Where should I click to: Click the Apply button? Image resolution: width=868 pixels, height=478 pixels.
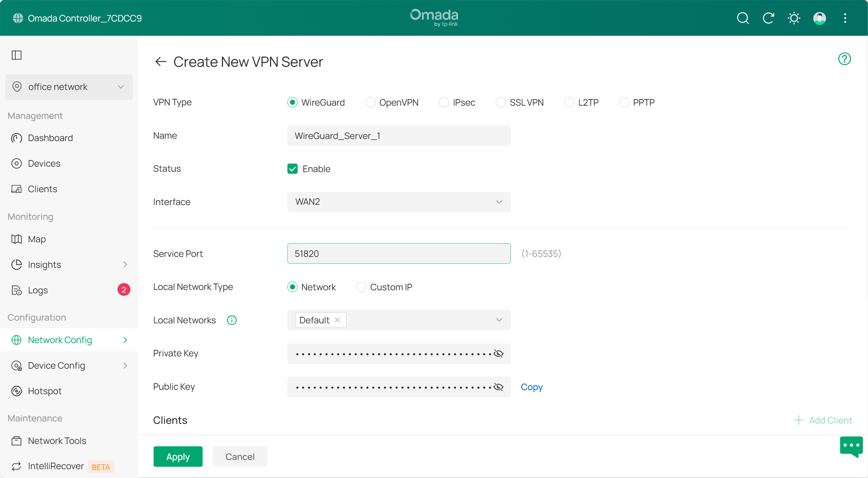point(178,456)
